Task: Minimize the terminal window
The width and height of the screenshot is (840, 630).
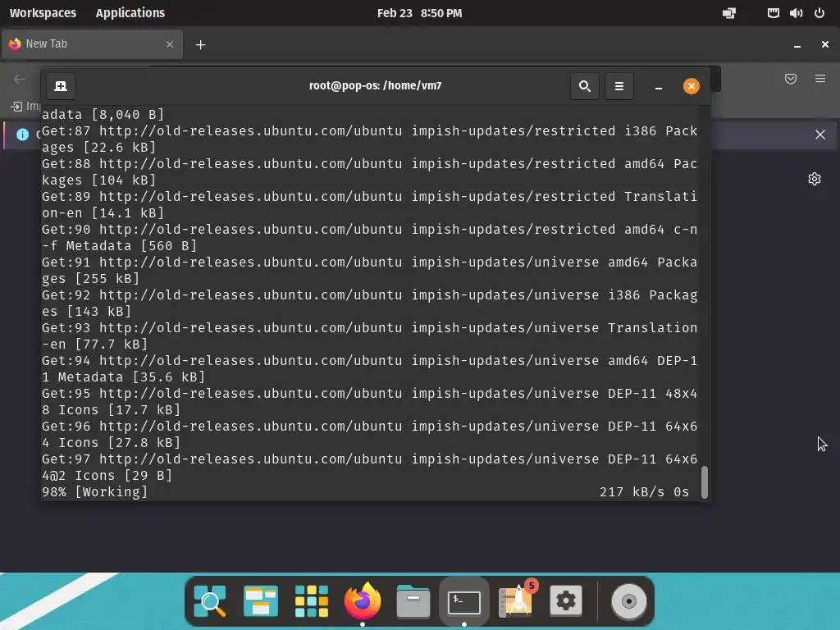Action: click(659, 86)
